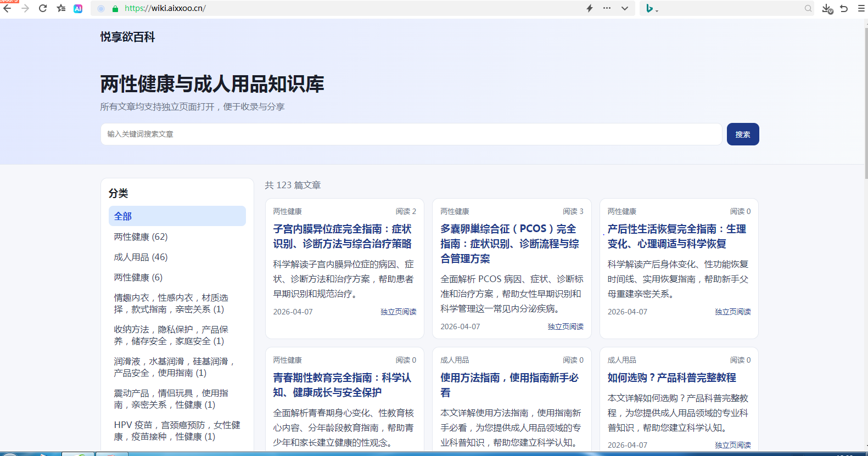Expand the address bar dropdown chevron
The height and width of the screenshot is (456, 868).
coord(625,8)
